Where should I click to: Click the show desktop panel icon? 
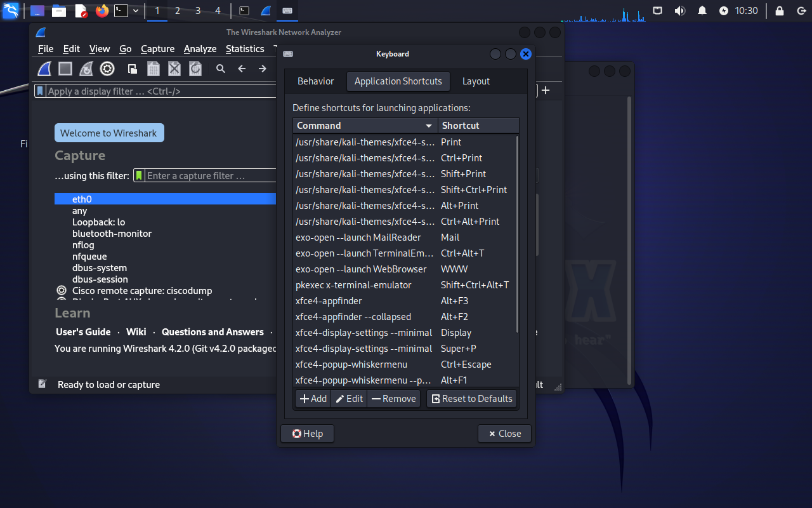[x=37, y=11]
